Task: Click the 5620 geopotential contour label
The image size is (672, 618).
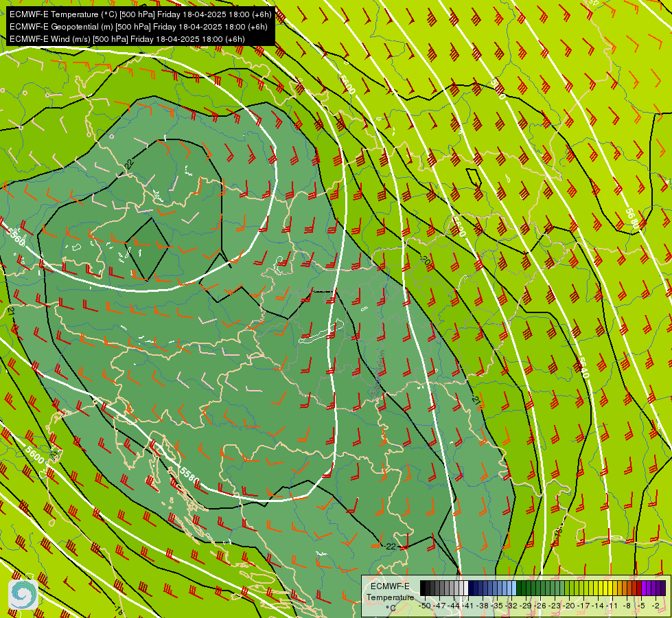Action: click(458, 226)
